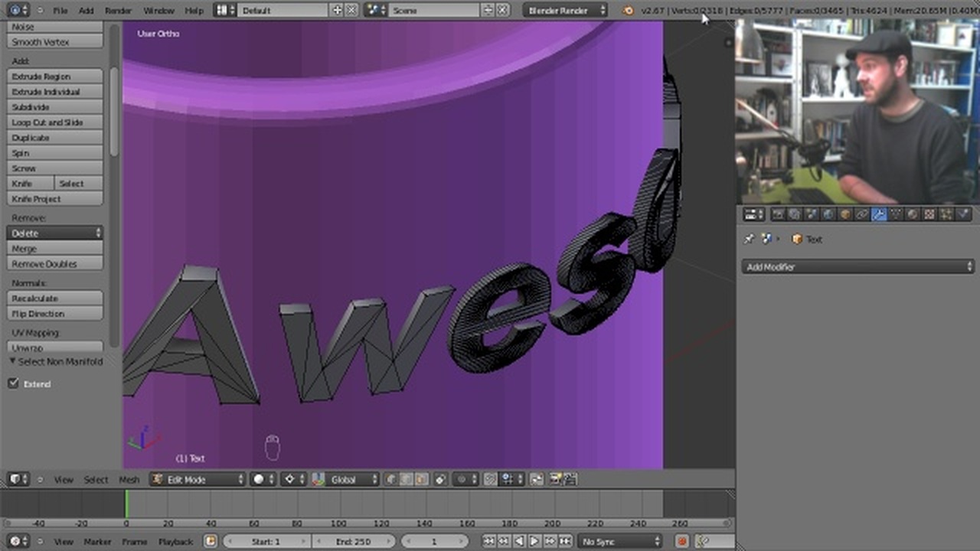Click the Loop Cut and Slide button

54,122
